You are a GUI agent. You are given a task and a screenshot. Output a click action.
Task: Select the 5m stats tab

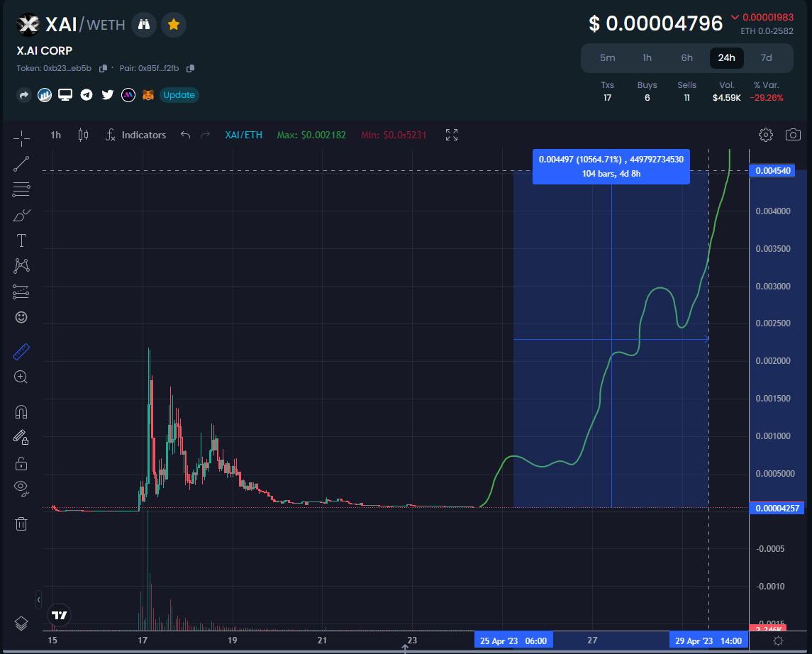tap(608, 58)
